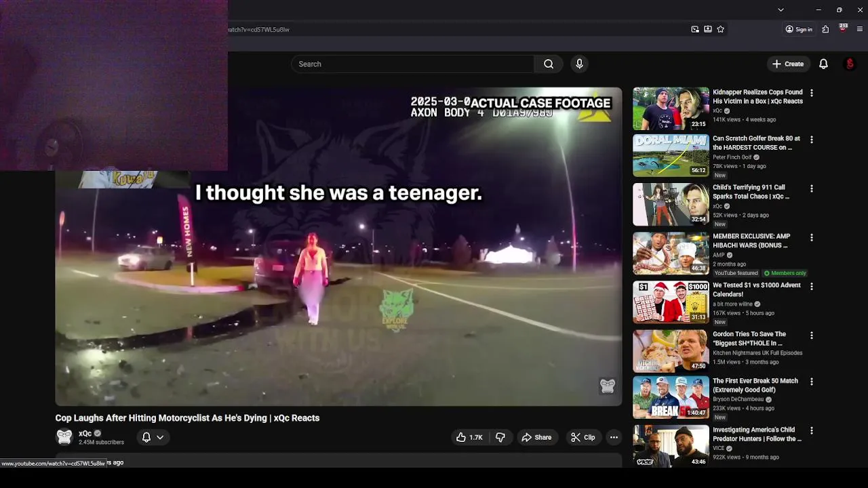Click Peter Finch Golf channel name
Screen dimensions: 868x488
click(732, 157)
